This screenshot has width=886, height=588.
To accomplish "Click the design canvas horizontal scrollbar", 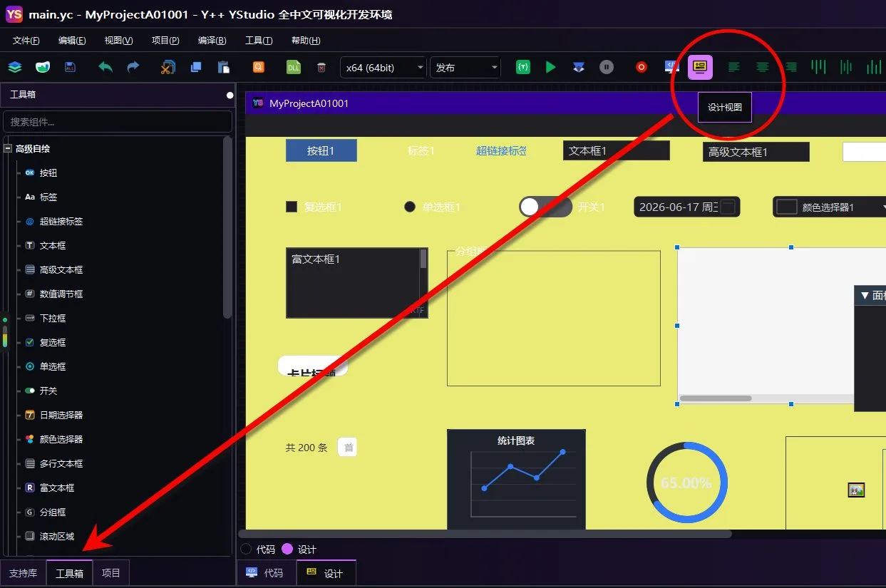I will pos(485,533).
